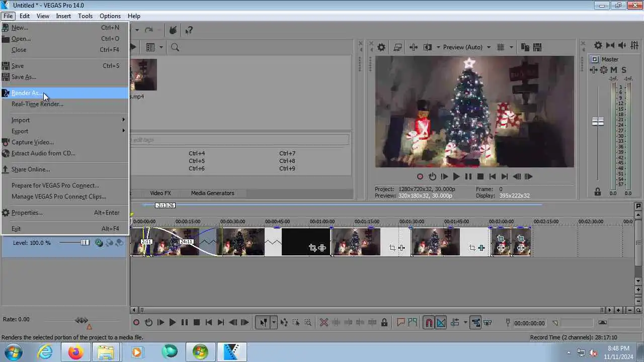Toggle split screen view in preview
Viewport: 644px width, 362px height.
click(427, 47)
